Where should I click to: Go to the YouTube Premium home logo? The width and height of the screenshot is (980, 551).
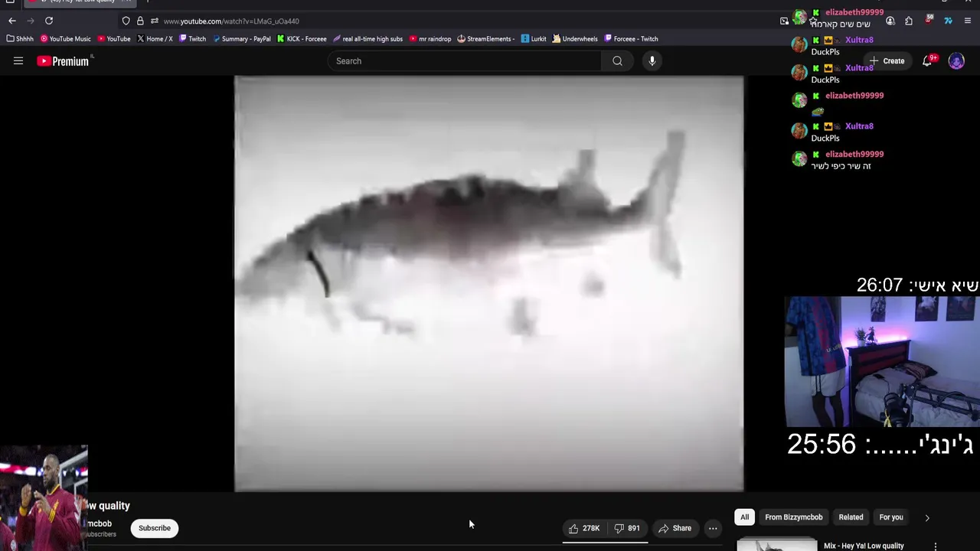tap(64, 61)
